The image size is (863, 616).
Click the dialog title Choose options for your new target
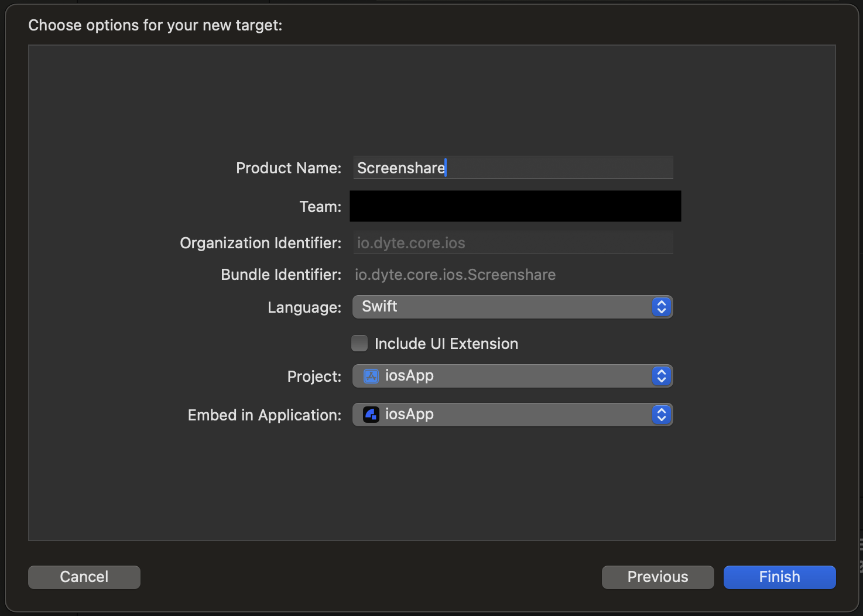pyautogui.click(x=155, y=25)
